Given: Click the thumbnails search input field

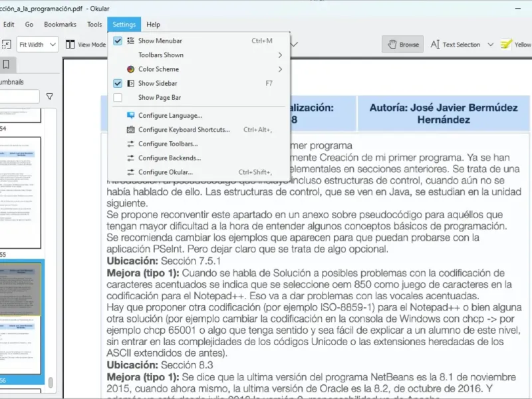Looking at the screenshot, I should 19,96.
